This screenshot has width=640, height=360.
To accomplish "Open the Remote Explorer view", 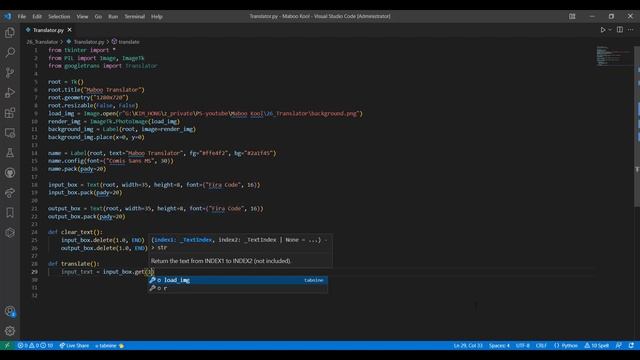I will coord(10,133).
